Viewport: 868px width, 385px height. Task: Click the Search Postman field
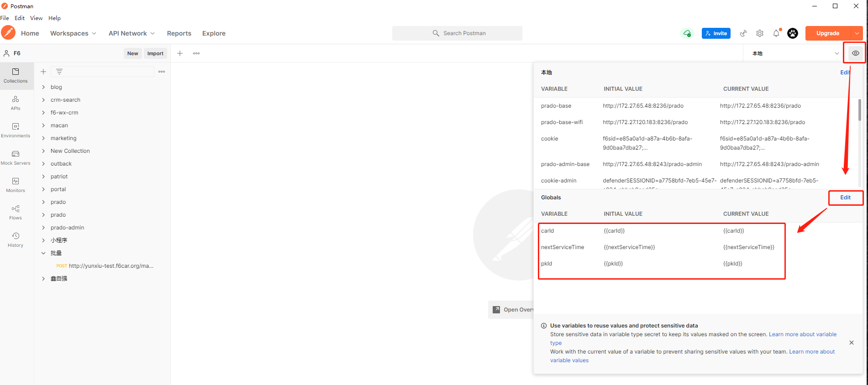pos(457,33)
